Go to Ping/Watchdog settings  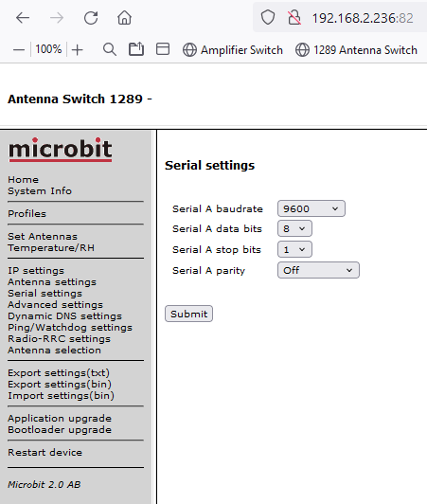[x=70, y=328]
